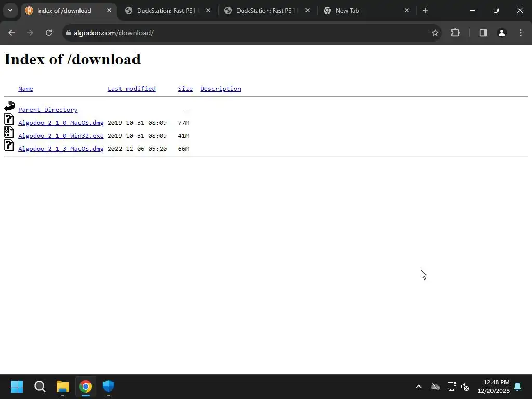Close the Index of /download tab
This screenshot has height=399, width=532.
pyautogui.click(x=109, y=10)
